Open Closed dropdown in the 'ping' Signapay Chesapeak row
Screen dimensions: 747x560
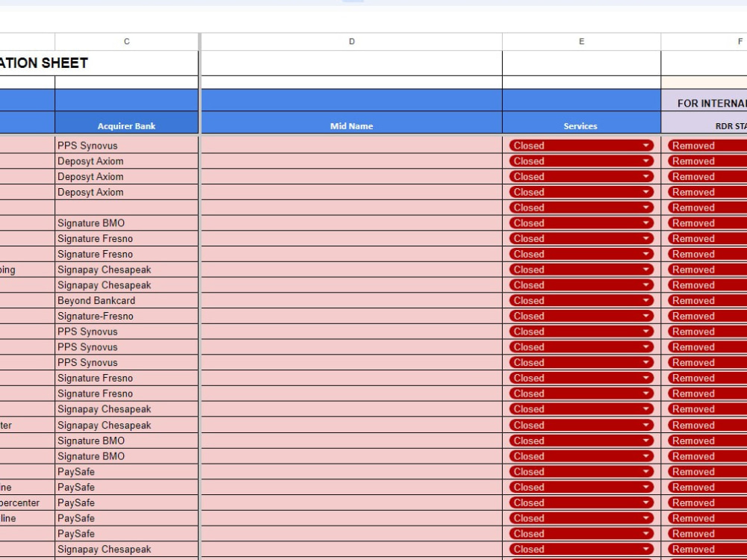point(581,270)
